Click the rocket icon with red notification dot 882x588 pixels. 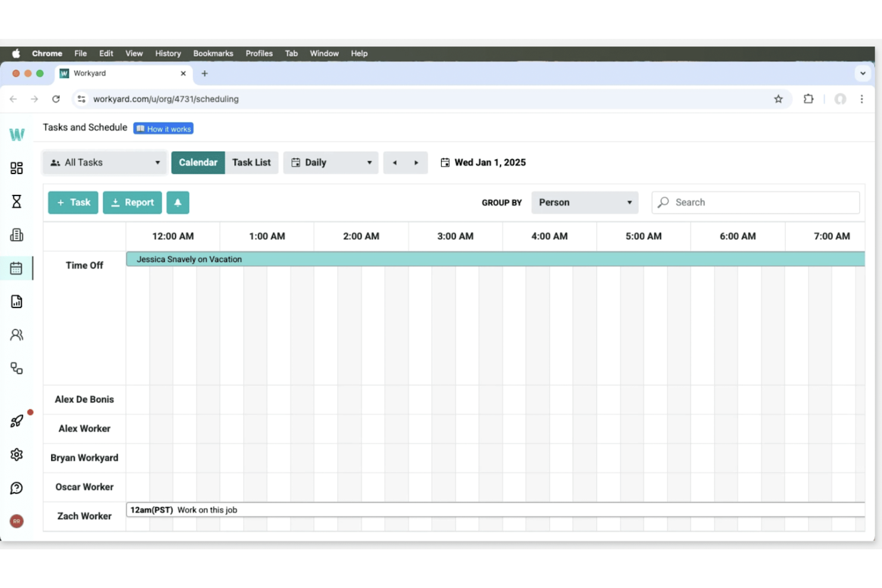coord(17,421)
